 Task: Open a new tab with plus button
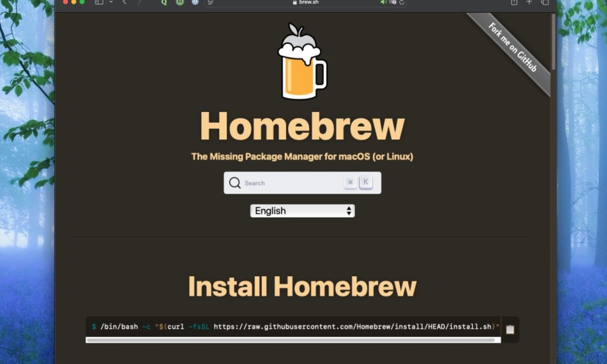coord(530,2)
